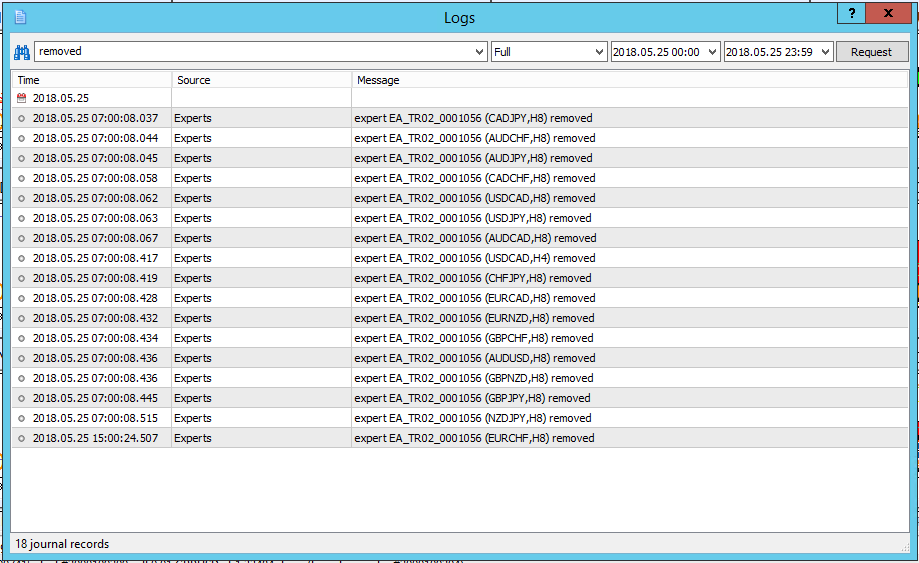The height and width of the screenshot is (563, 919).
Task: Close the Logs window
Action: tap(889, 13)
